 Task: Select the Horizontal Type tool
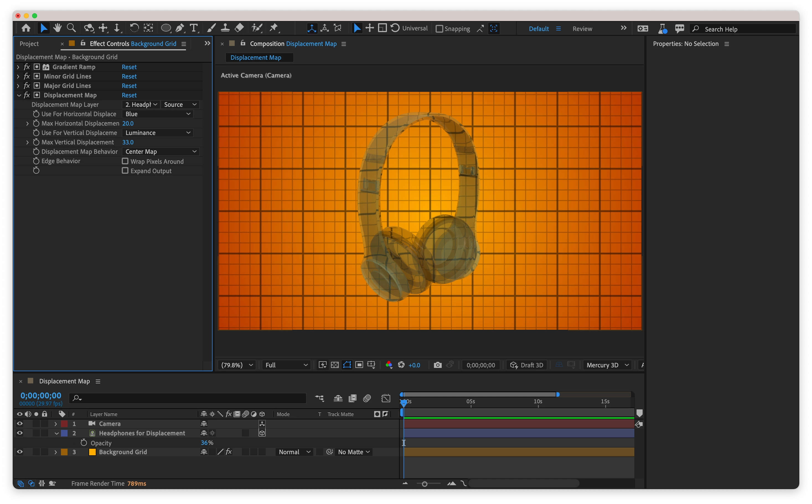pyautogui.click(x=194, y=28)
